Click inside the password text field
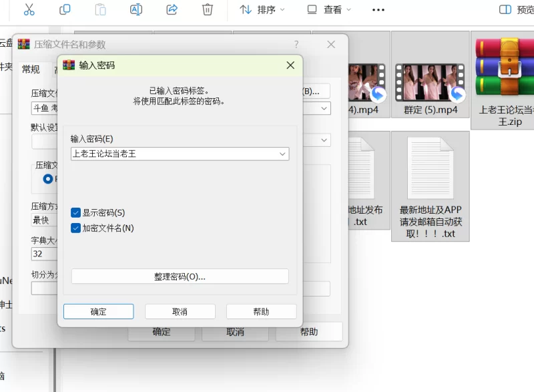534x392 pixels. click(x=174, y=154)
